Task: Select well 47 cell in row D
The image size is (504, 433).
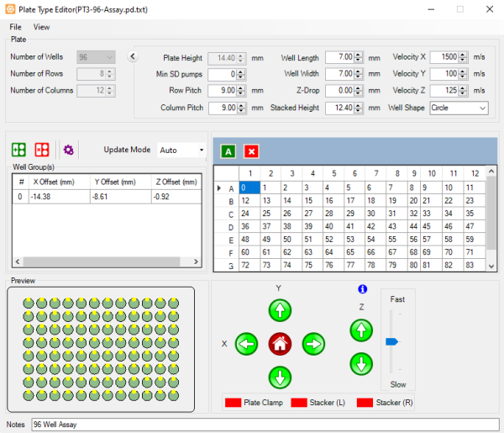Action: pyautogui.click(x=474, y=226)
